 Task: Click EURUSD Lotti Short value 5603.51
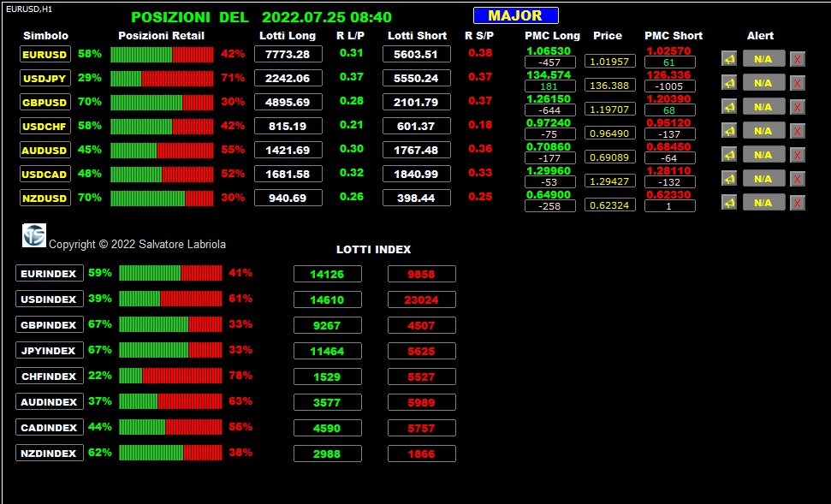[417, 54]
